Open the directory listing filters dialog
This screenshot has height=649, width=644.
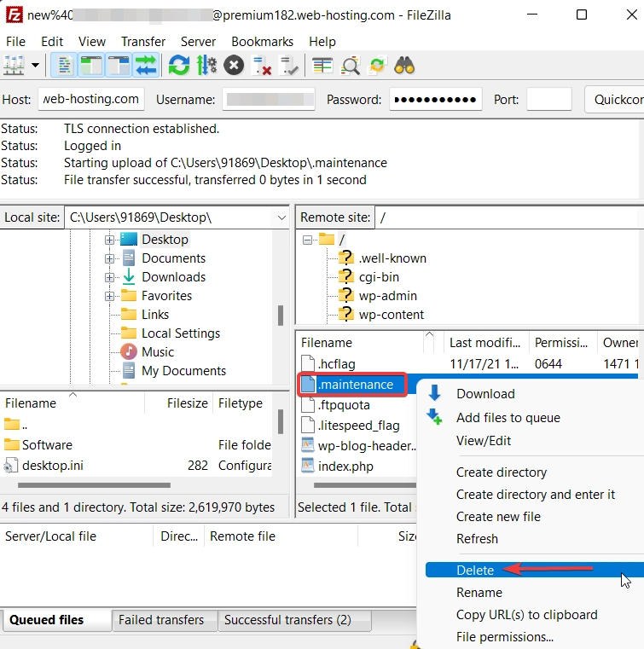click(322, 65)
